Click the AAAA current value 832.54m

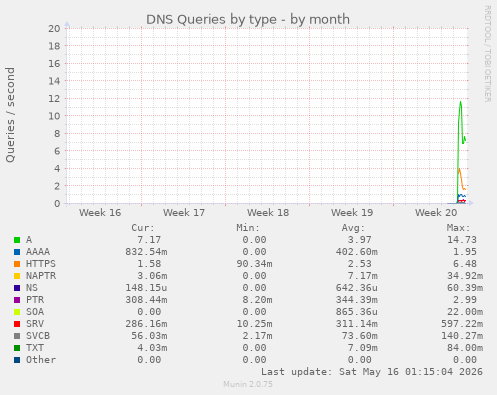click(146, 252)
